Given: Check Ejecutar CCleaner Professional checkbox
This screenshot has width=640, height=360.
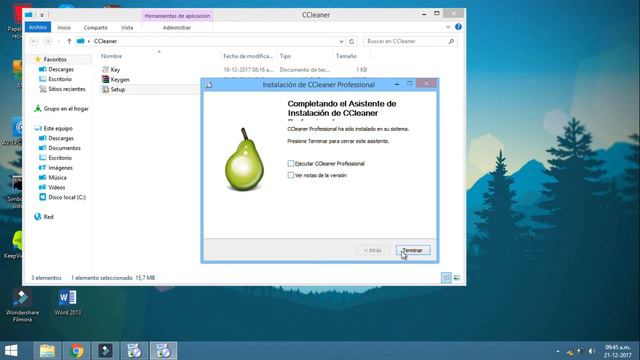Looking at the screenshot, I should click(x=291, y=163).
